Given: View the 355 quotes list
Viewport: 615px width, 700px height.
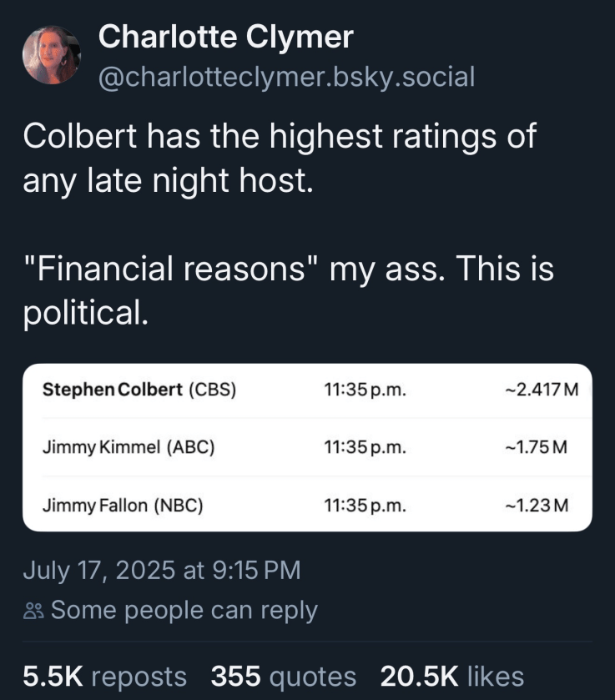Looking at the screenshot, I should point(283,676).
